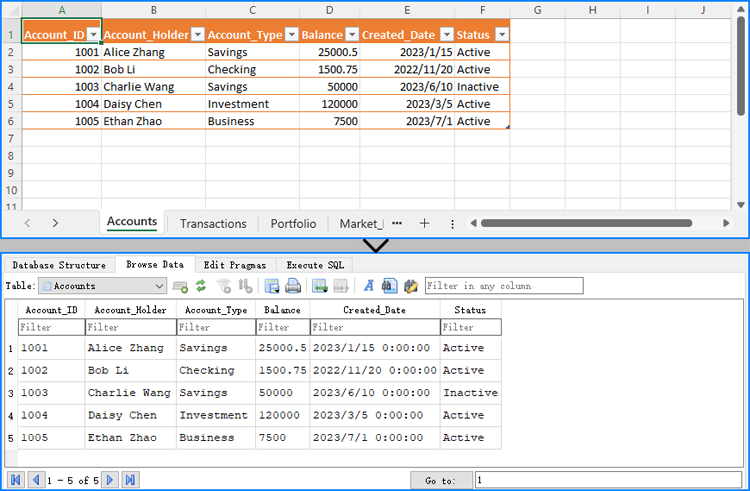
Task: Click the greyed delete record icon
Action: 341,286
